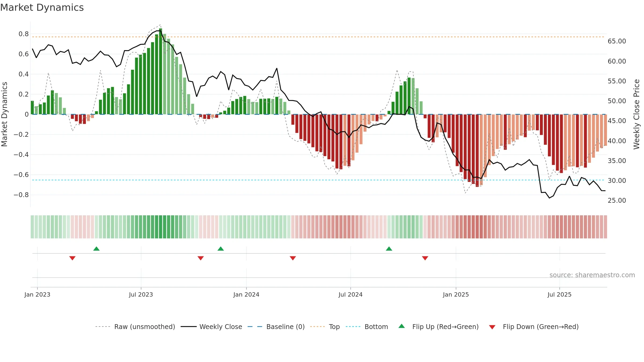The height and width of the screenshot is (362, 644).
Task: Click the 35.00 price axis label
Action: point(617,161)
